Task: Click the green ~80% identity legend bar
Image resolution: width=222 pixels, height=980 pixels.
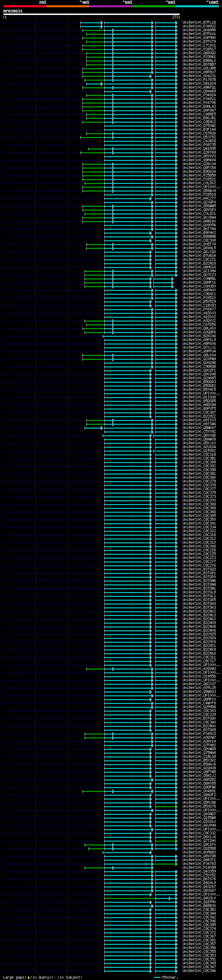Action: 154,6
